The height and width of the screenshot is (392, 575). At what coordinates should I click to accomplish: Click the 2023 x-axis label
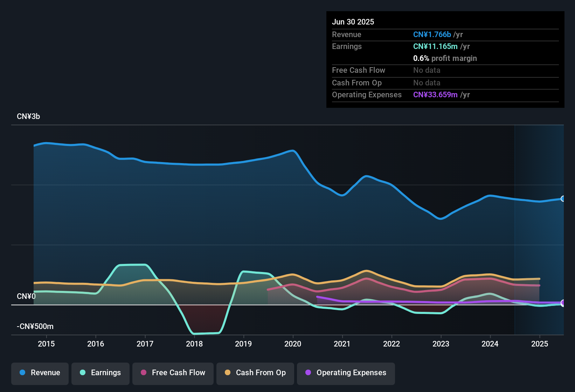tap(441, 344)
